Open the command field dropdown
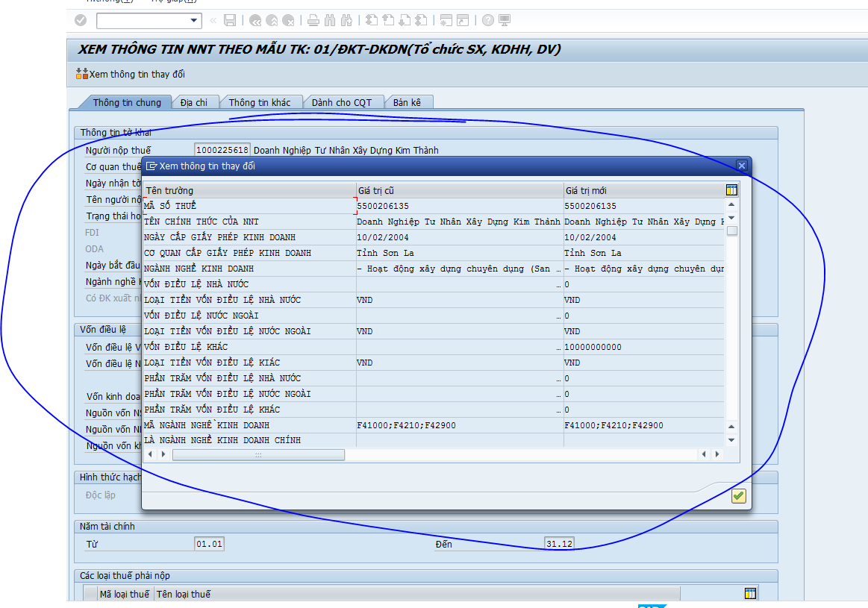868x608 pixels. pos(194,20)
